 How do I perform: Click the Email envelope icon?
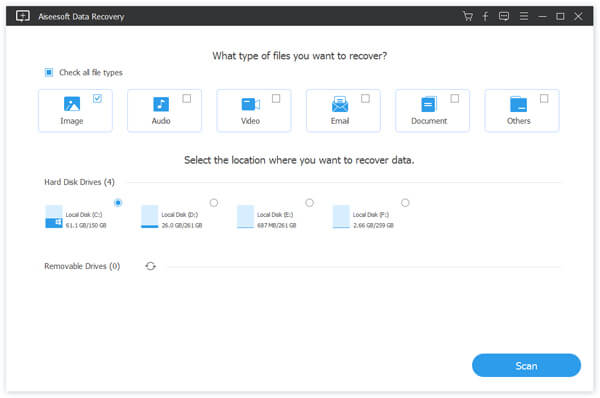coord(340,104)
